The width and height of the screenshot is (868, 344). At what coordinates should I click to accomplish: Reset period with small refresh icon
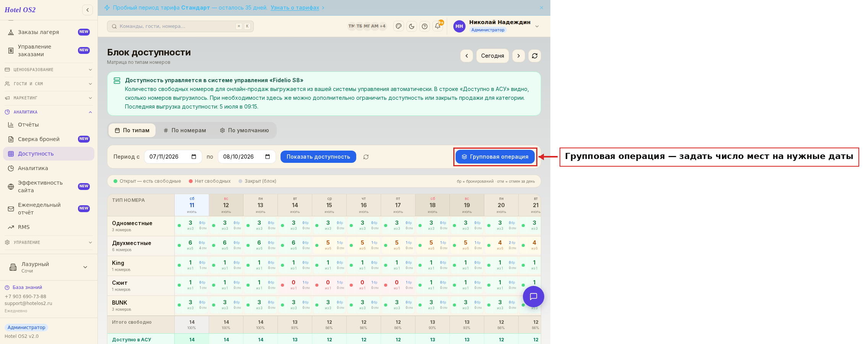tap(366, 157)
